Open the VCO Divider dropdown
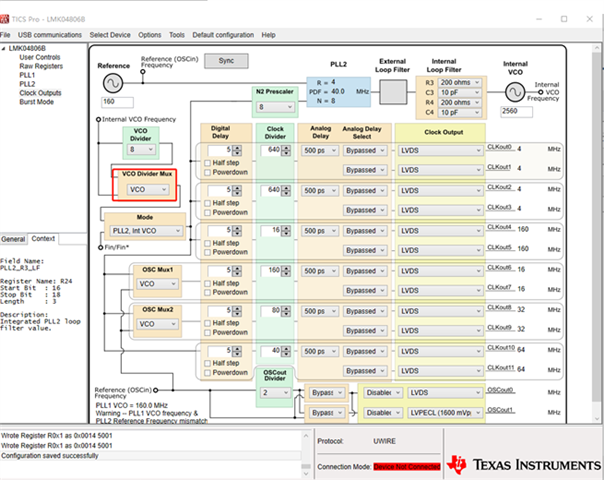 tap(141, 149)
